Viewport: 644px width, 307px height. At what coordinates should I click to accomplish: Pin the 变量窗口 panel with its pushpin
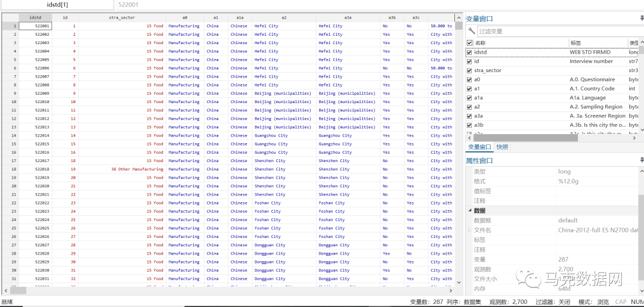tap(642, 18)
